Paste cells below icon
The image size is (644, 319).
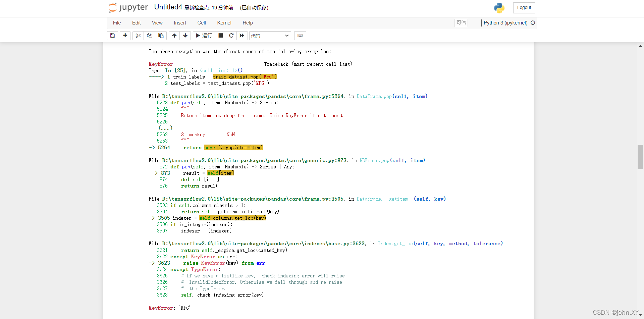161,36
